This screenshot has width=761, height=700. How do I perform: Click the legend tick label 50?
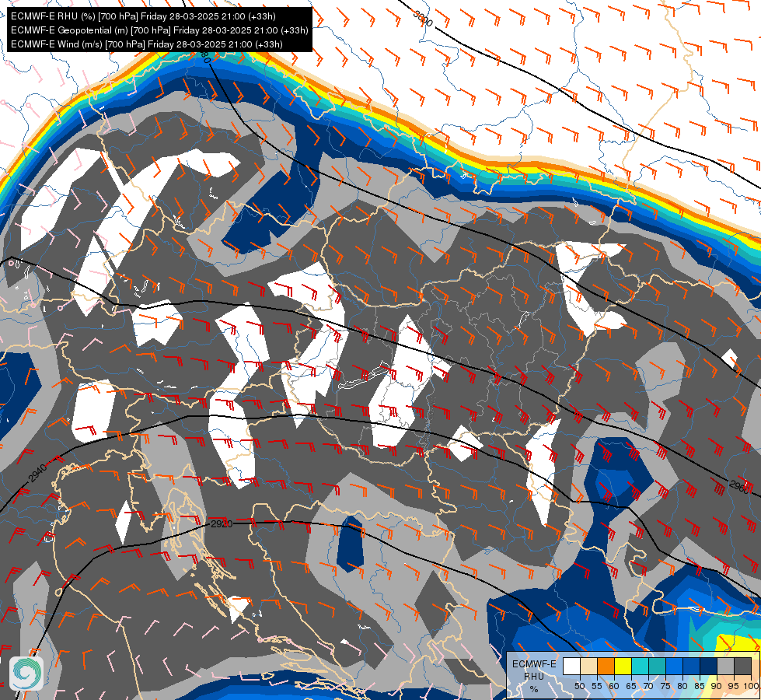click(580, 686)
